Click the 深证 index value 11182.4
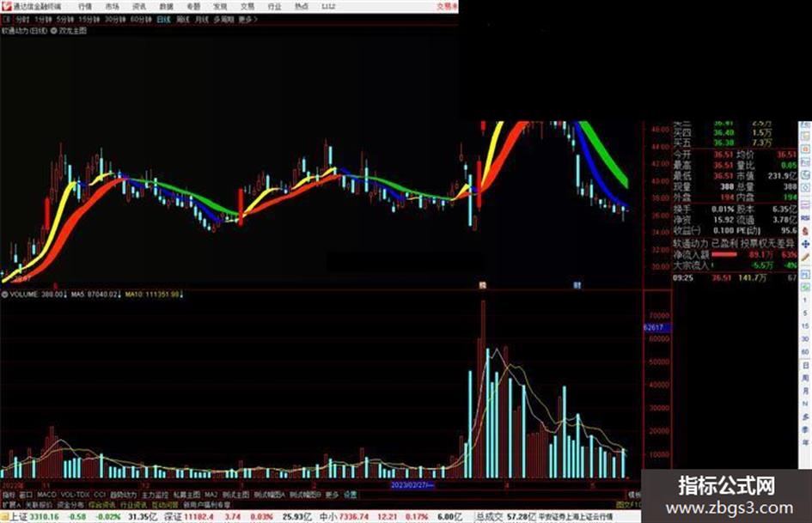Viewport: 812px width, 523px height. 198,517
